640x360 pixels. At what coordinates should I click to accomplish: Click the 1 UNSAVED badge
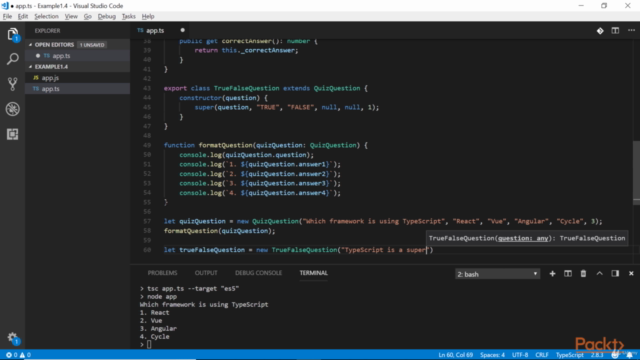click(92, 45)
